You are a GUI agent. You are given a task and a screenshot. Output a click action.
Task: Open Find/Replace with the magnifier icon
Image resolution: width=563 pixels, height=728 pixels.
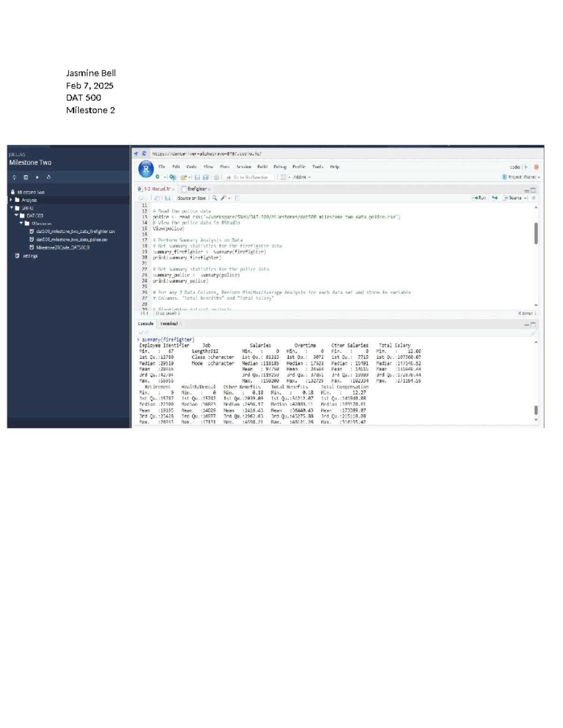214,198
